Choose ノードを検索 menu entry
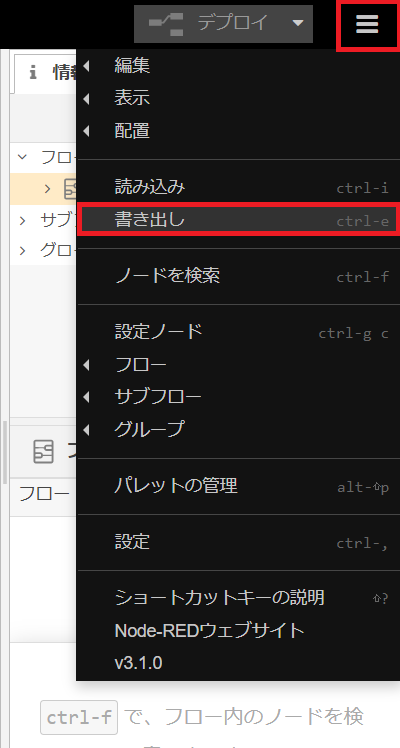The image size is (400, 748). [238, 276]
